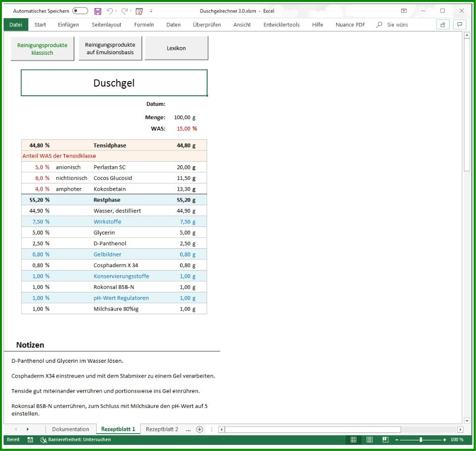Click the Redo arrow icon
The image size is (476, 451).
124,11
